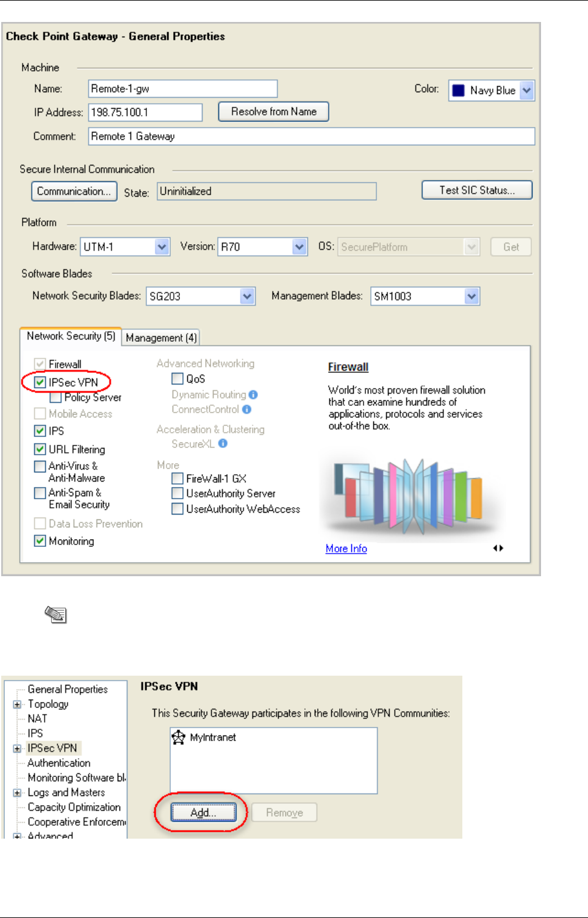The width and height of the screenshot is (588, 918).
Task: Switch to the Network Security (5) tab
Action: click(71, 336)
